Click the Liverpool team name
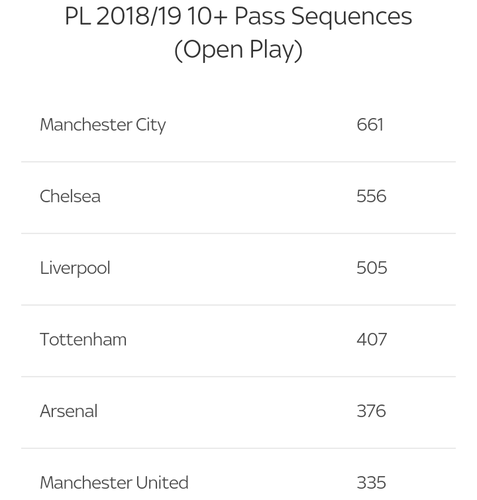The height and width of the screenshot is (500, 477). [75, 268]
